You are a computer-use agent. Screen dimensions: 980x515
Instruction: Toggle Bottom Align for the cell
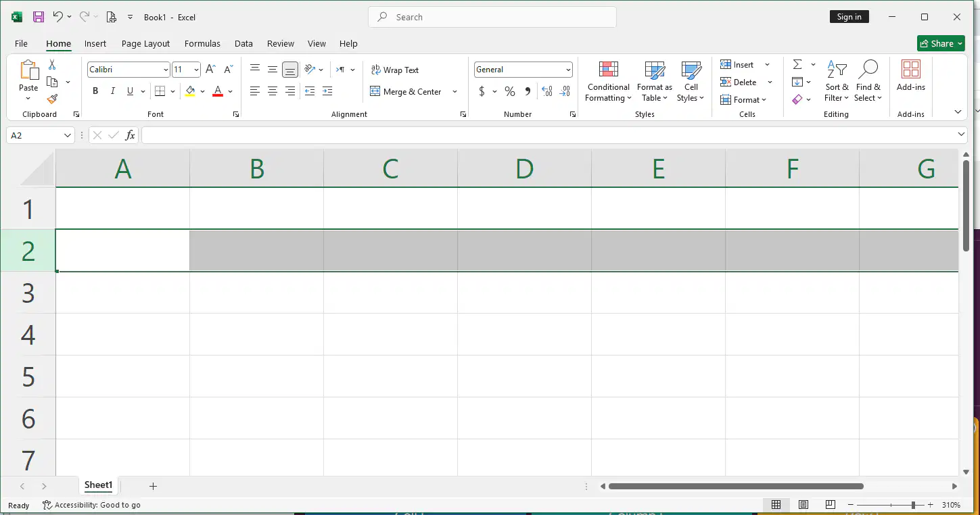[x=290, y=69]
